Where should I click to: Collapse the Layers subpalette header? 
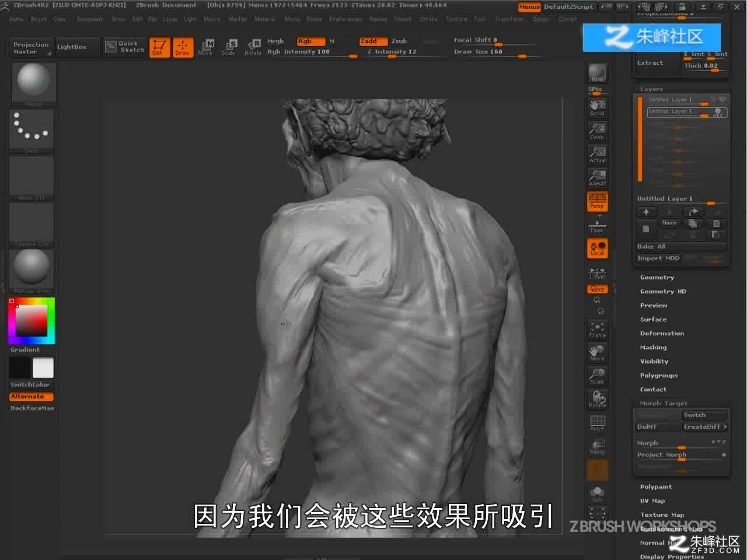(x=651, y=89)
